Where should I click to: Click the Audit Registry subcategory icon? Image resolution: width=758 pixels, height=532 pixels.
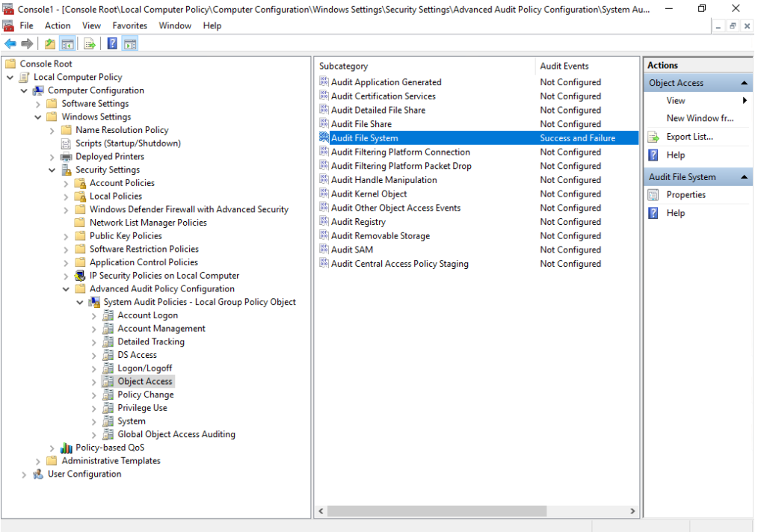click(x=324, y=222)
